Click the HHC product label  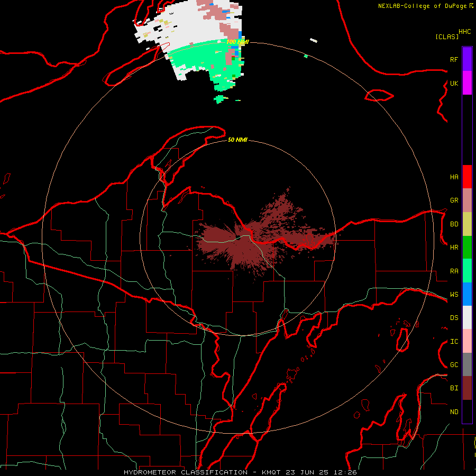(464, 32)
